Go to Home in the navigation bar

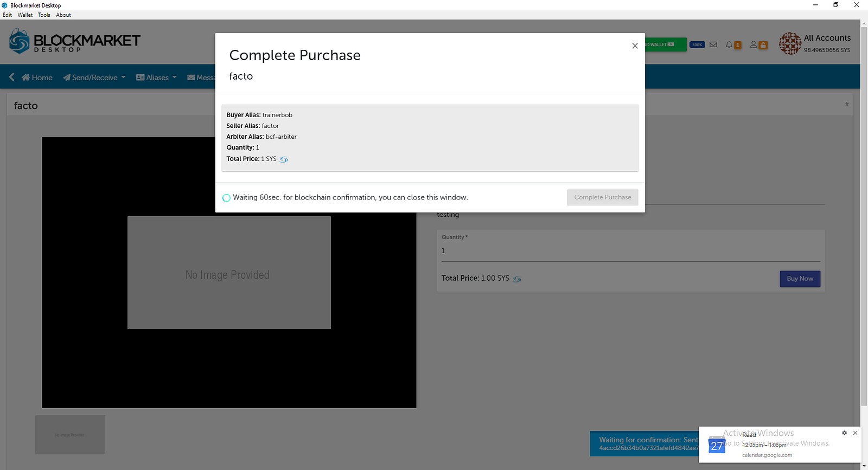tap(37, 78)
